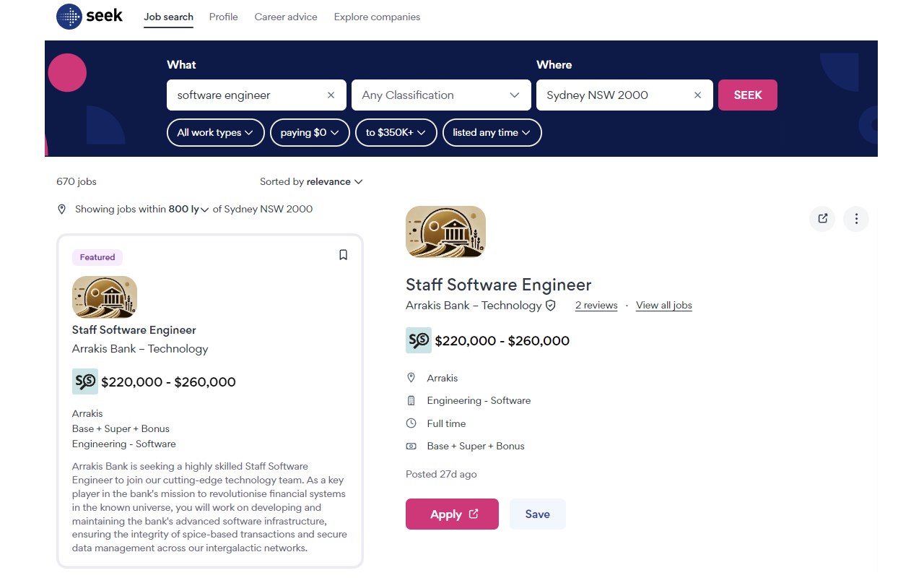The image size is (924, 578).
Task: Expand the 'paying $0' salary filter
Action: [310, 133]
